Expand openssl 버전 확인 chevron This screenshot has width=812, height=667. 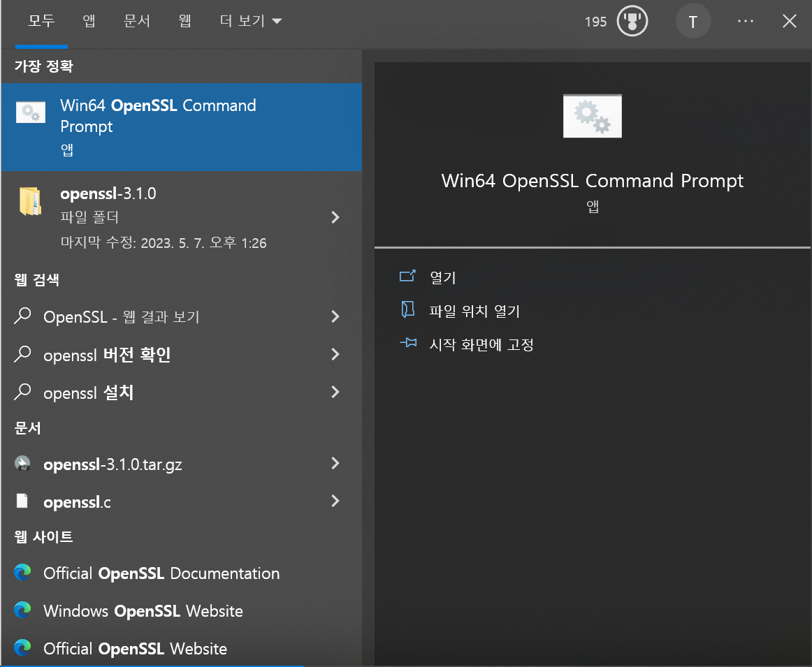click(x=335, y=355)
